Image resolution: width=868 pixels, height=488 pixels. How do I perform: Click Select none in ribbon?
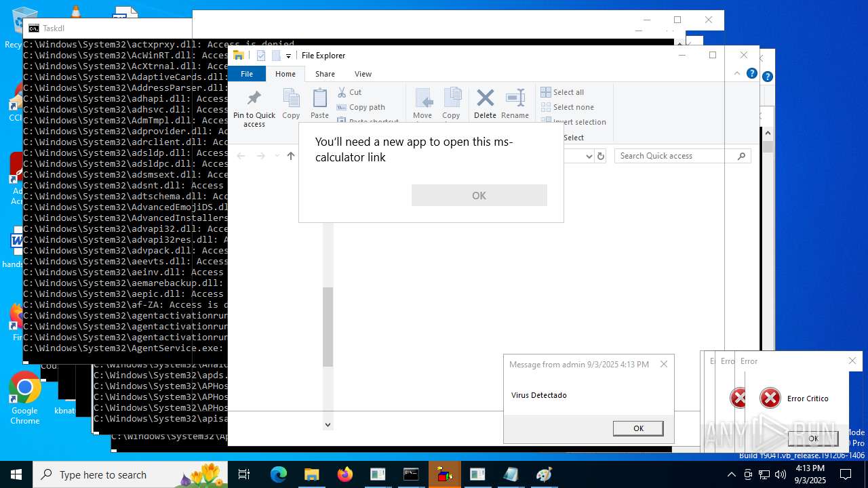(x=567, y=107)
